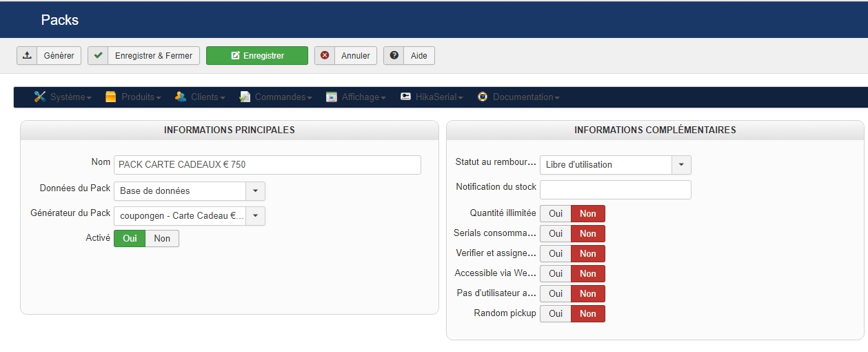The width and height of the screenshot is (868, 352).
Task: Click the arrow of Générateur du Pack combo
Action: (x=255, y=216)
